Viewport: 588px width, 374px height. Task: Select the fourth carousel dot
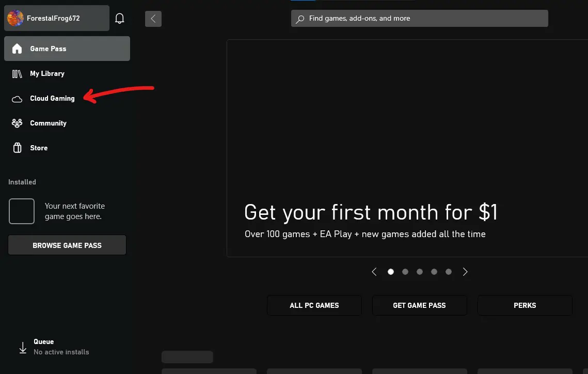pyautogui.click(x=434, y=272)
